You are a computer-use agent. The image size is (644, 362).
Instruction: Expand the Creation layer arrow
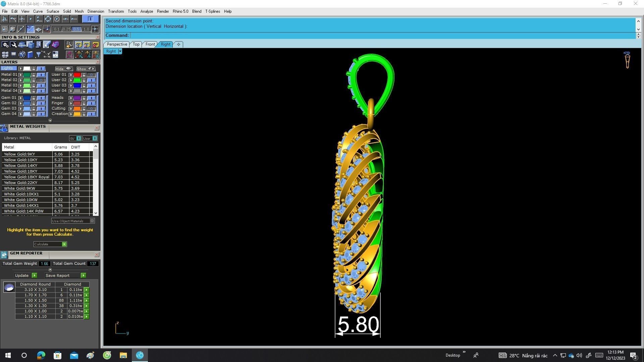point(71,114)
